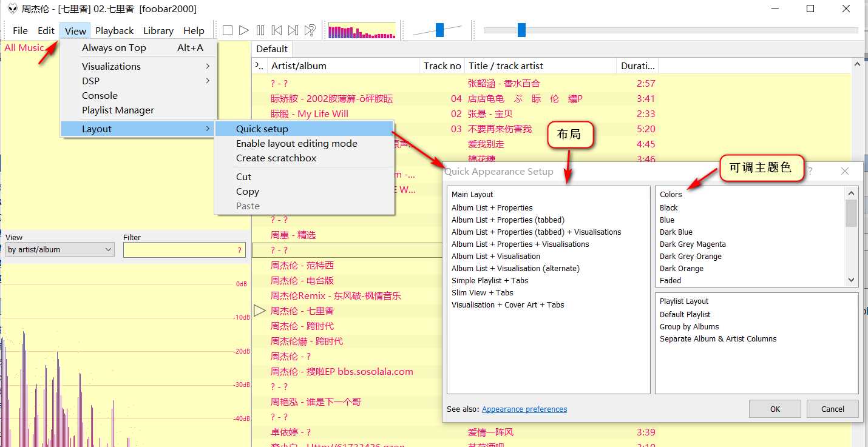The image size is (868, 447).
Task: Click the toolbar spectrum visualization
Action: (x=362, y=30)
